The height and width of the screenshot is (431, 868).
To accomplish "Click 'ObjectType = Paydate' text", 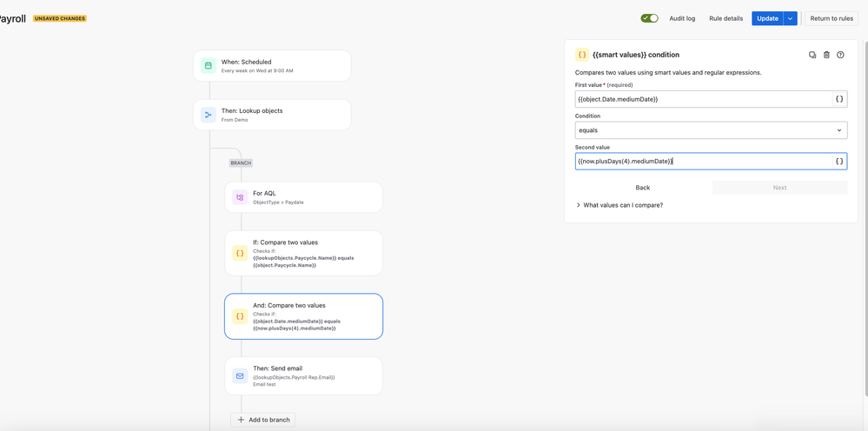I will point(278,202).
